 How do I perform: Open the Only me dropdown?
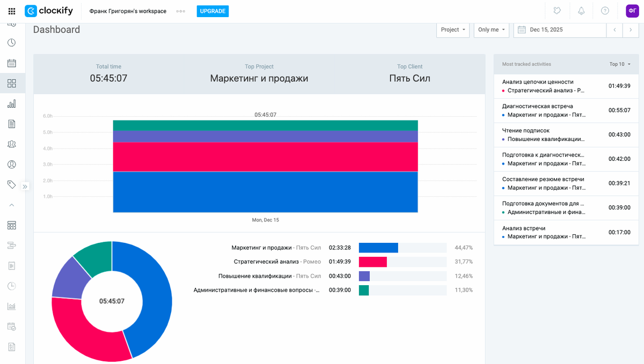point(491,30)
